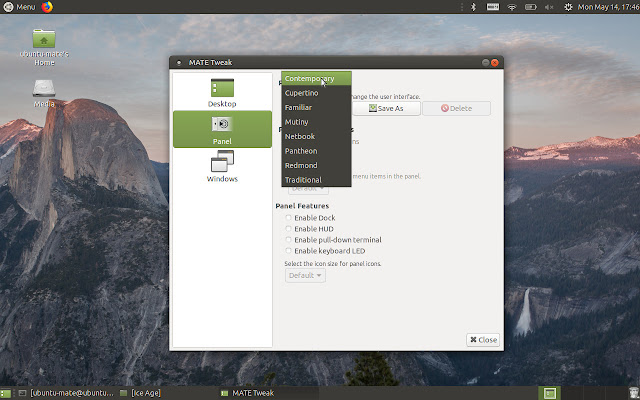Choose the Traditional panel layout
Viewport: 640px width, 400px height.
316,180
